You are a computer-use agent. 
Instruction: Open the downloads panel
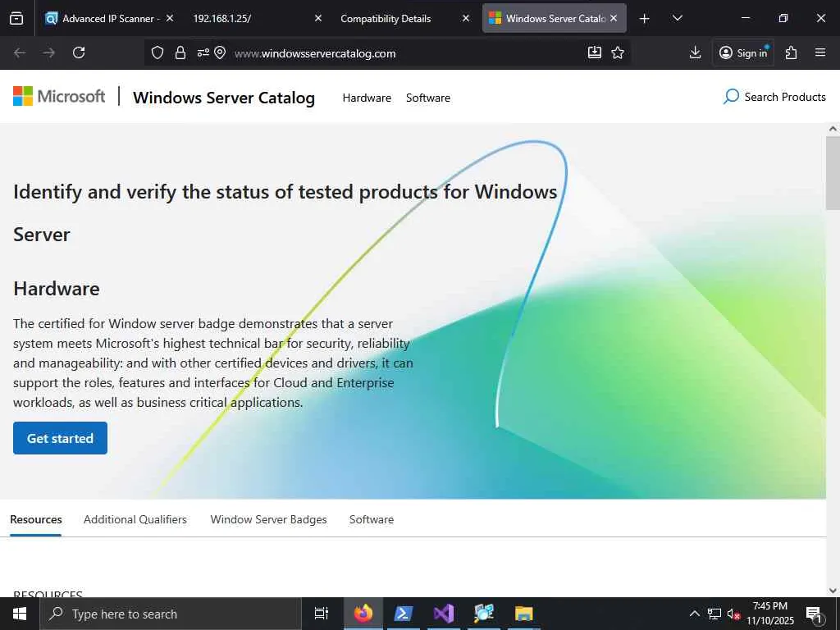tap(695, 52)
